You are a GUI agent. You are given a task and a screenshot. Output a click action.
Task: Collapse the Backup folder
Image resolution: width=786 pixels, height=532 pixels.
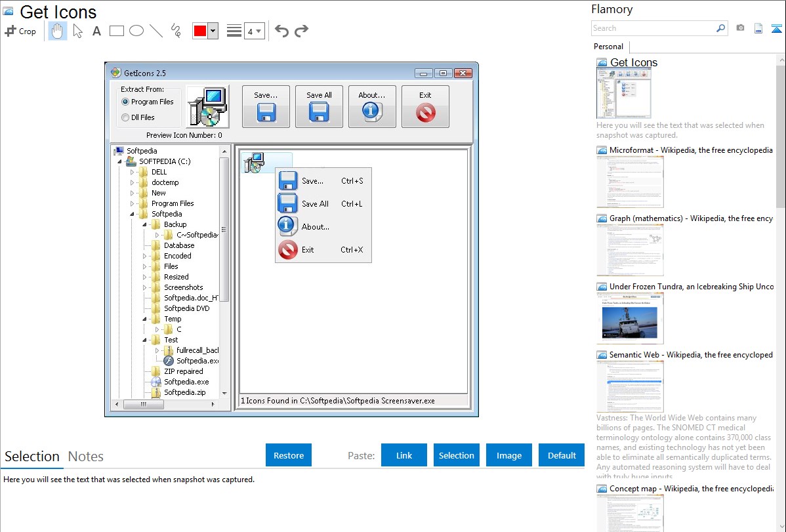(x=144, y=224)
